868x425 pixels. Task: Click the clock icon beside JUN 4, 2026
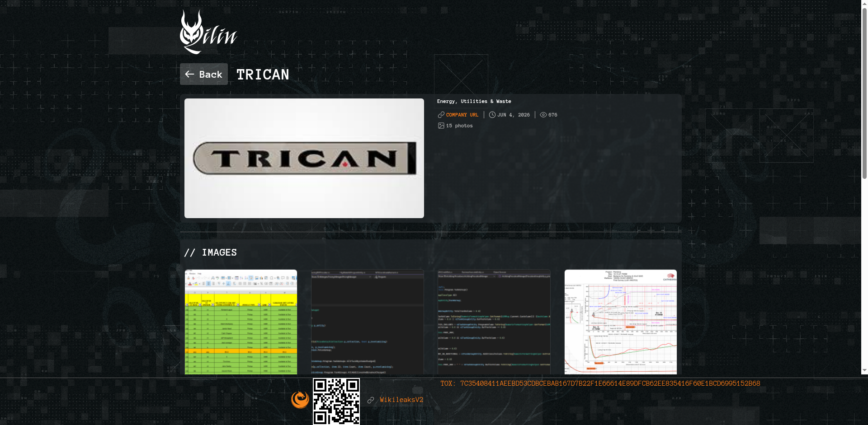492,115
